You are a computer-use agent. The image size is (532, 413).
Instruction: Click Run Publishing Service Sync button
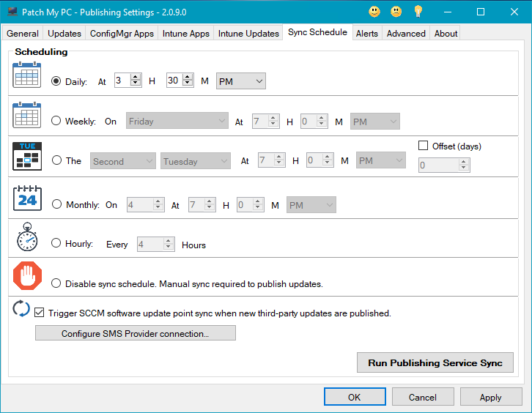coord(435,362)
